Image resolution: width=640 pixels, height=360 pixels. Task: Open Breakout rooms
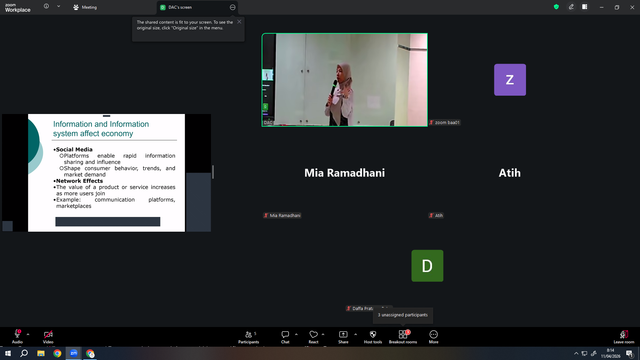(x=403, y=337)
